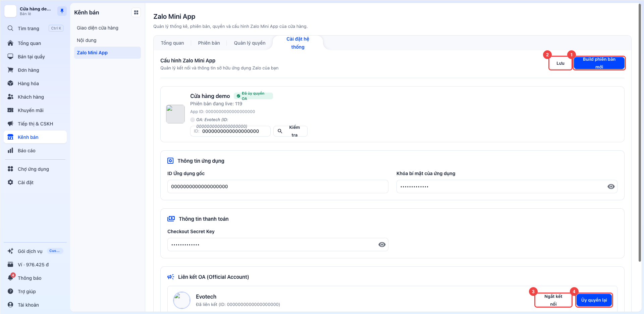This screenshot has height=314, width=644.
Task: Click the Cài đặt gear icon
Action: pyautogui.click(x=10, y=182)
